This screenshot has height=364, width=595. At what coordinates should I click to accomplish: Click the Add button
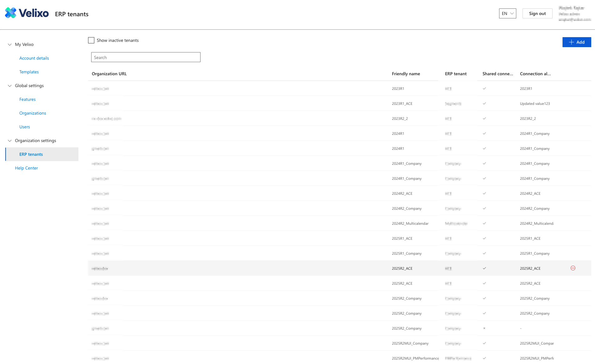[577, 42]
